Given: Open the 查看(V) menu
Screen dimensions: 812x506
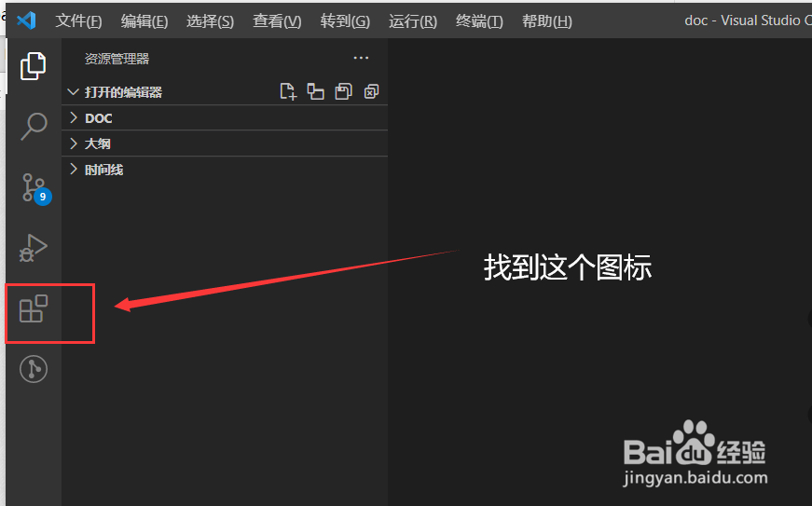Looking at the screenshot, I should tap(277, 21).
